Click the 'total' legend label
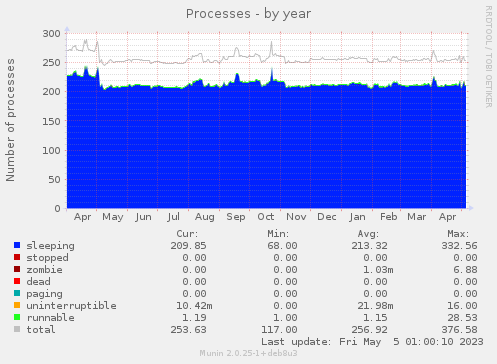497x364 pixels. [x=41, y=330]
